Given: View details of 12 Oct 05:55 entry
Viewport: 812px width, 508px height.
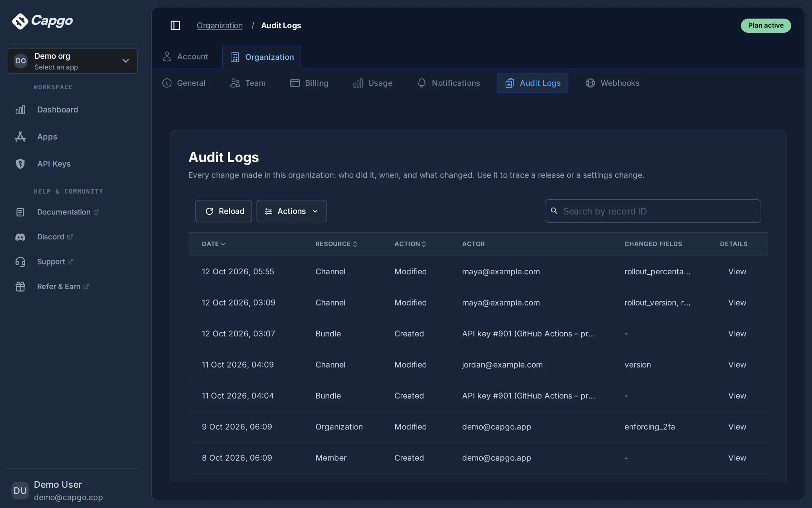Looking at the screenshot, I should point(737,271).
